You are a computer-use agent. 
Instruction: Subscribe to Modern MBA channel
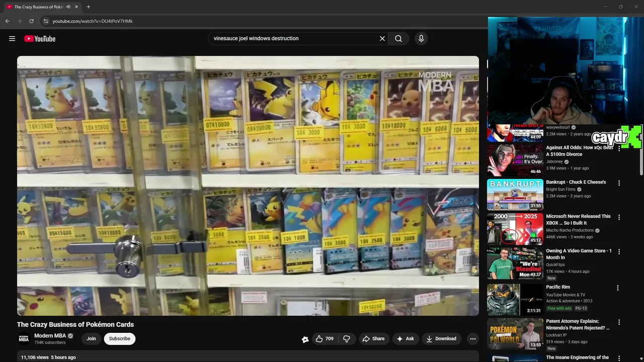pyautogui.click(x=120, y=339)
